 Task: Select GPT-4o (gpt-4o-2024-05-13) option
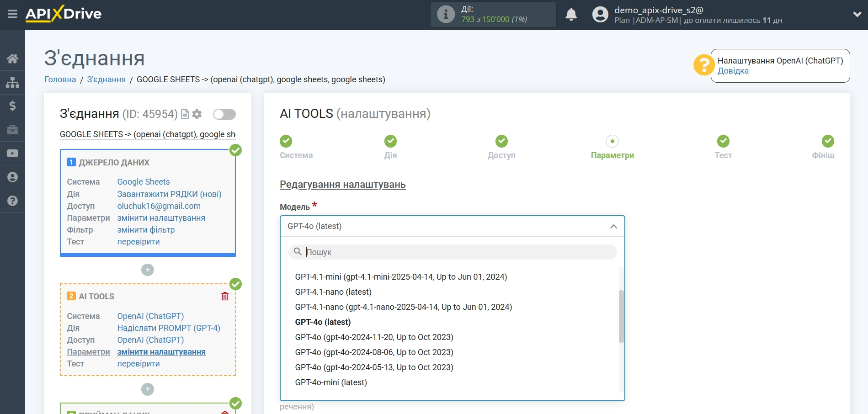374,367
